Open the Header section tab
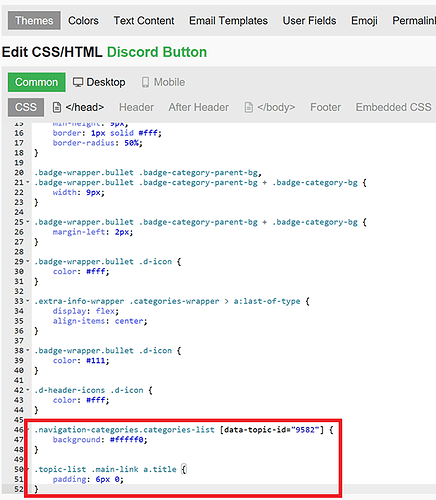This screenshot has width=436, height=500. (136, 107)
